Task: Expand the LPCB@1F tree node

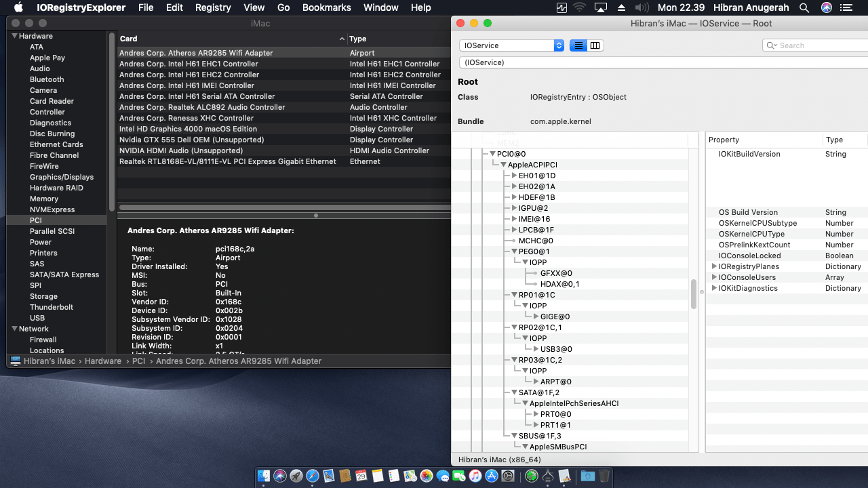Action: point(514,230)
